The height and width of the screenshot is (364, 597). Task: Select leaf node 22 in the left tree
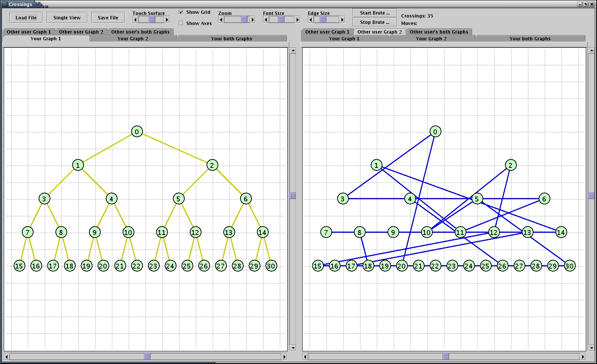[136, 266]
